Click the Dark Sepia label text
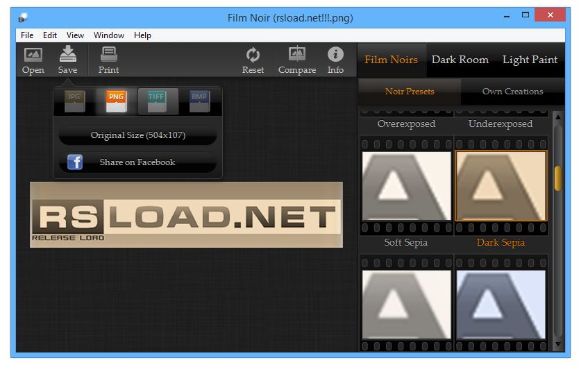 (501, 243)
